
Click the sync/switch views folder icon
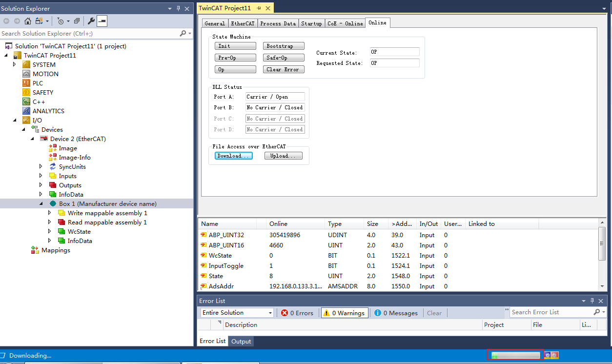[x=39, y=21]
